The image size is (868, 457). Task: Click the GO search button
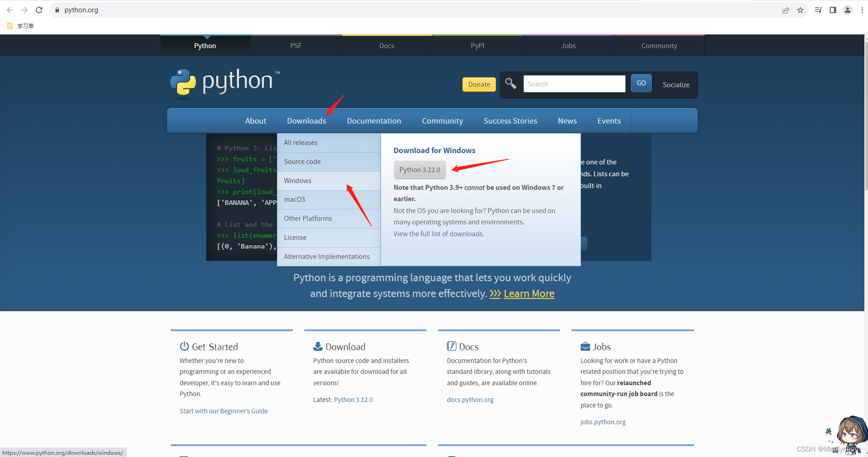[641, 83]
